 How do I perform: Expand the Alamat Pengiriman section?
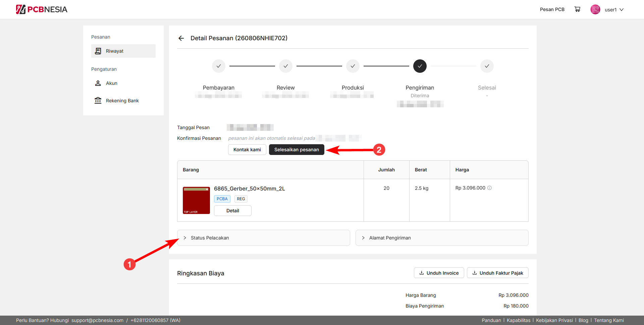pos(442,238)
